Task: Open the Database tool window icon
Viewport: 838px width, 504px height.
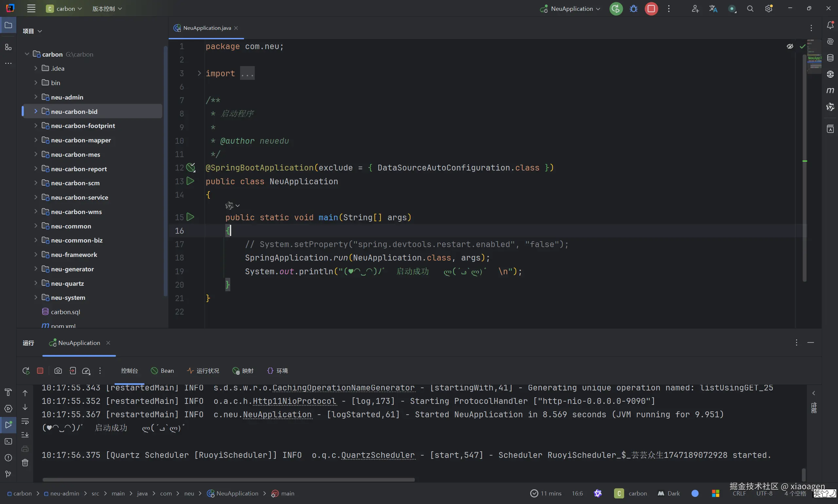Action: [830, 58]
